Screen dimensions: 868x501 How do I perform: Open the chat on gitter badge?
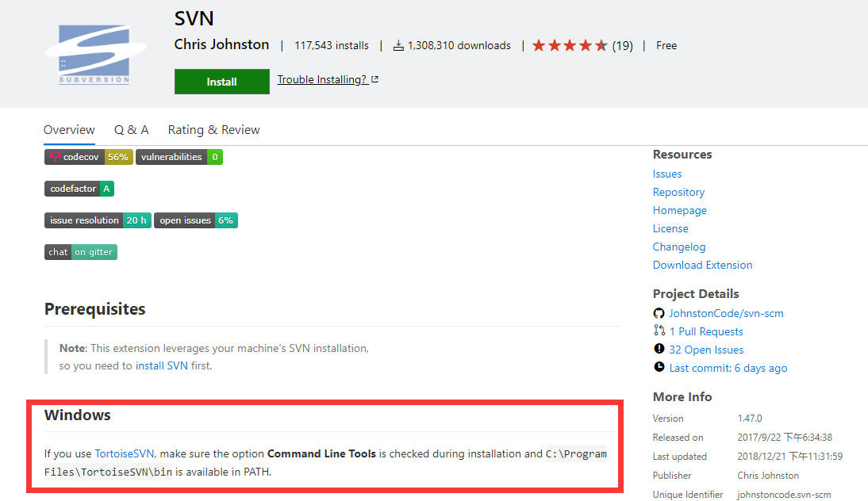(x=80, y=252)
